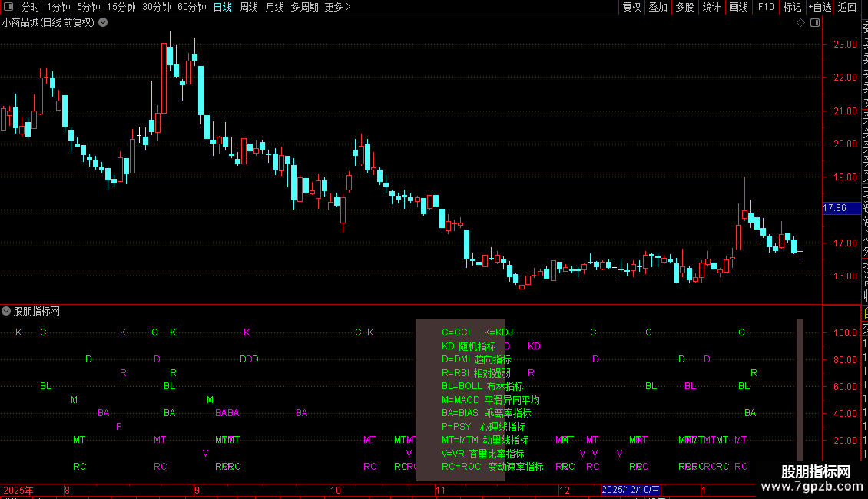Click the 统计 statistics button
Viewport: 868px width, 499px height.
711,7
